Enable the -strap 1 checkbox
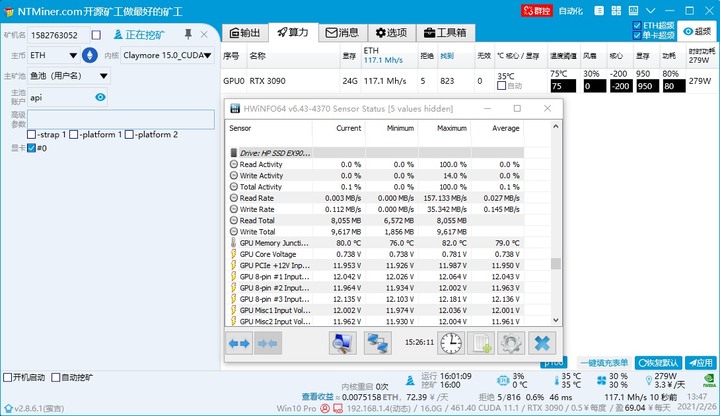 point(31,135)
